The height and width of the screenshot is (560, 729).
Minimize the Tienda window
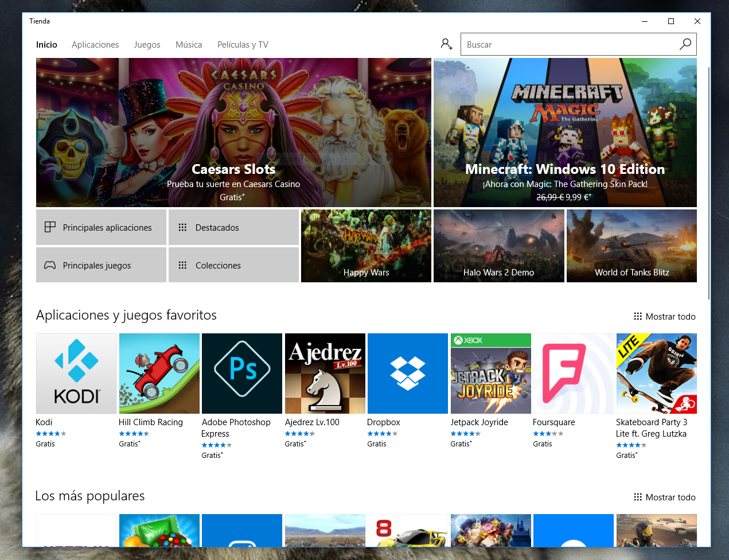645,21
